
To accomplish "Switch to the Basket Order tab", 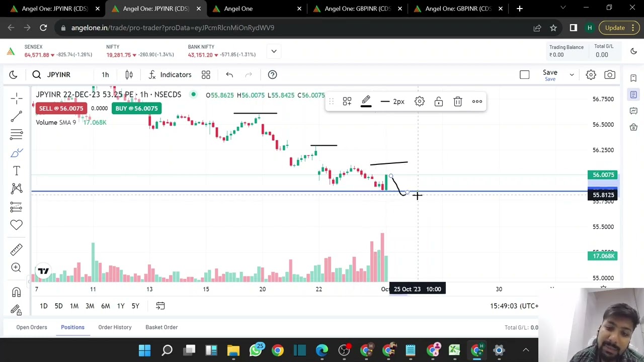I will [162, 327].
